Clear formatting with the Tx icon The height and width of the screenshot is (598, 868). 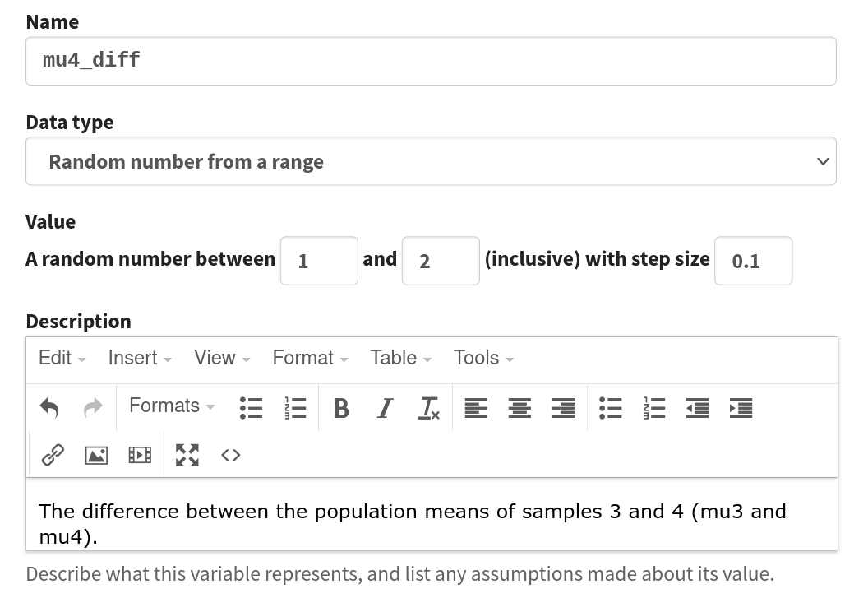pyautogui.click(x=428, y=408)
